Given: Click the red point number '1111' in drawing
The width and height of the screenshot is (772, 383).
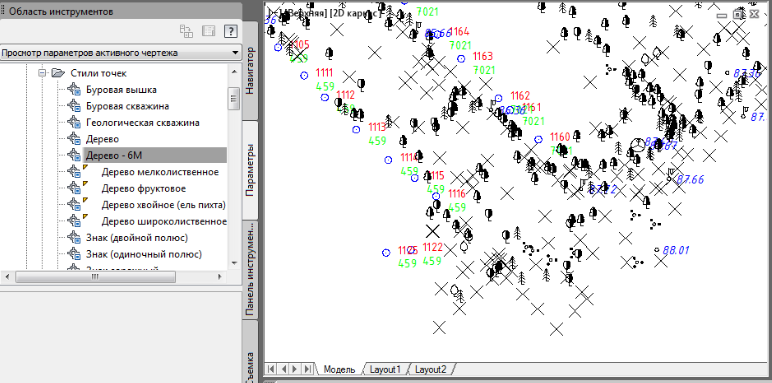Looking at the screenshot, I should point(324,72).
